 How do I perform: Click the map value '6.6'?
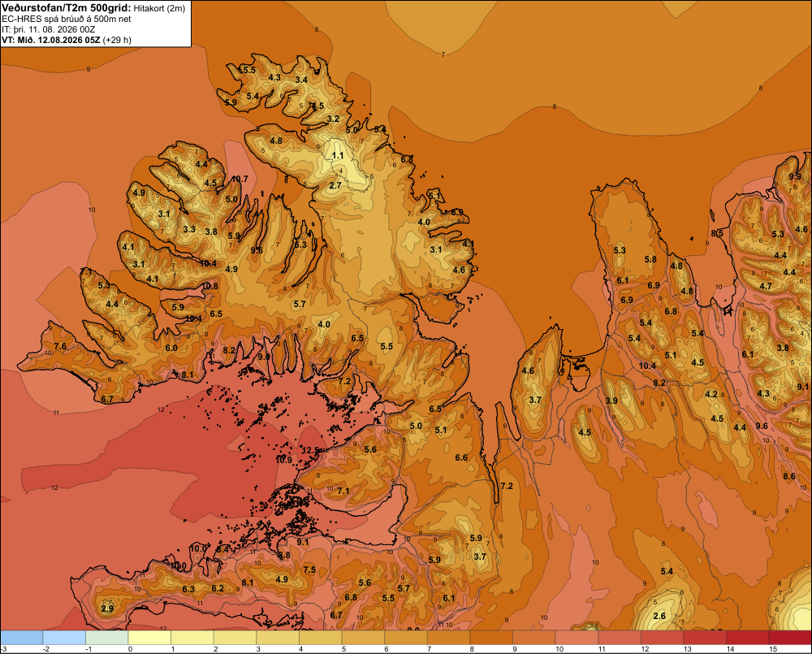pyautogui.click(x=461, y=457)
